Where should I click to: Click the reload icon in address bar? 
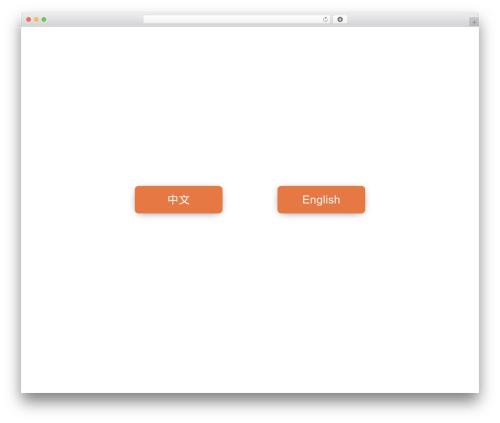pos(325,19)
